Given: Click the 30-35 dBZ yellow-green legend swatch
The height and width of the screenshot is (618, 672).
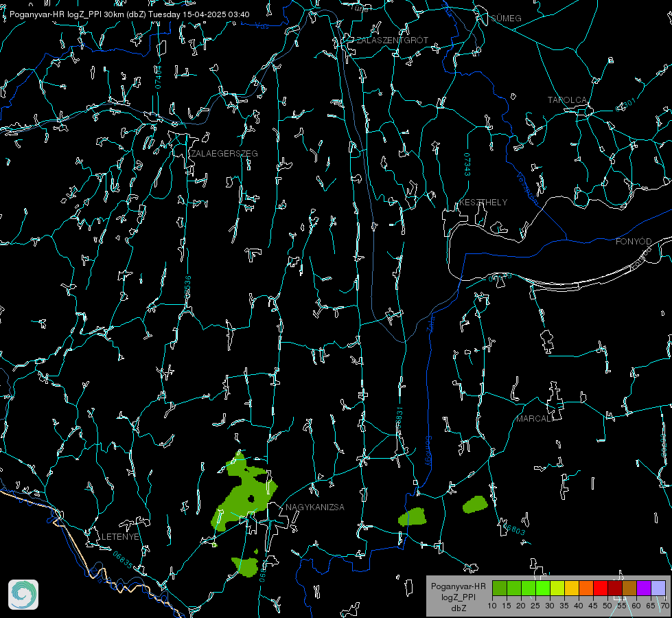Looking at the screenshot, I should point(557,588).
